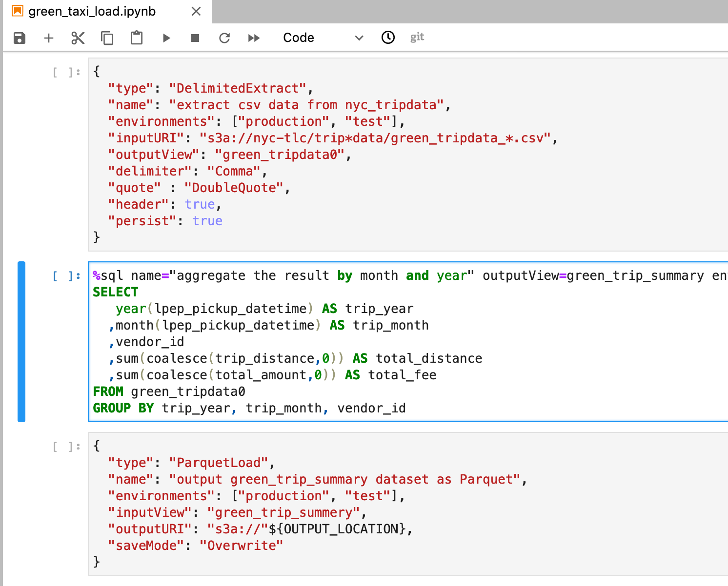The width and height of the screenshot is (728, 586).
Task: Click the FROM keyword in the SQL cell
Action: [108, 391]
